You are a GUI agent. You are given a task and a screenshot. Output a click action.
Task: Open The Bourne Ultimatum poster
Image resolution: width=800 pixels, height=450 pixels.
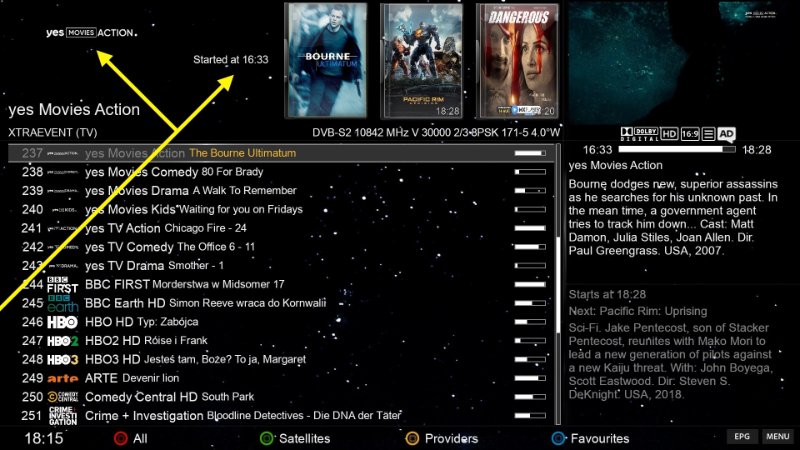pyautogui.click(x=326, y=60)
